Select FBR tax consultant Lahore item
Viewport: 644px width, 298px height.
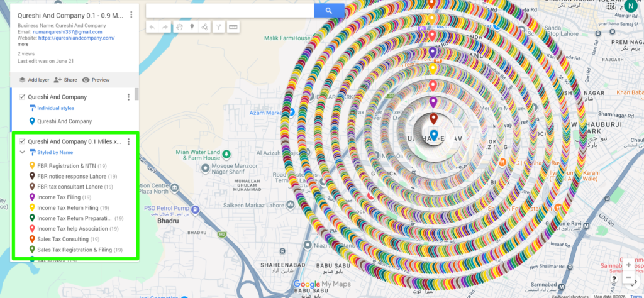72,187
